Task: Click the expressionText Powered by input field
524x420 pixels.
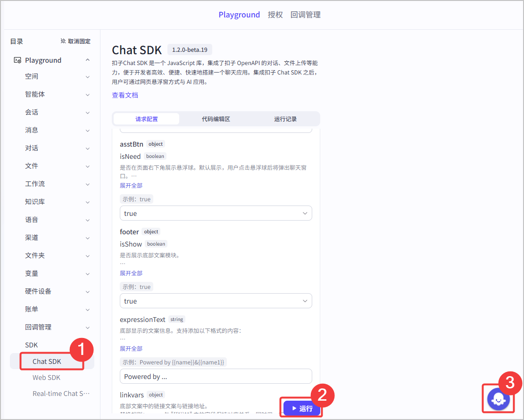Action: (216, 376)
